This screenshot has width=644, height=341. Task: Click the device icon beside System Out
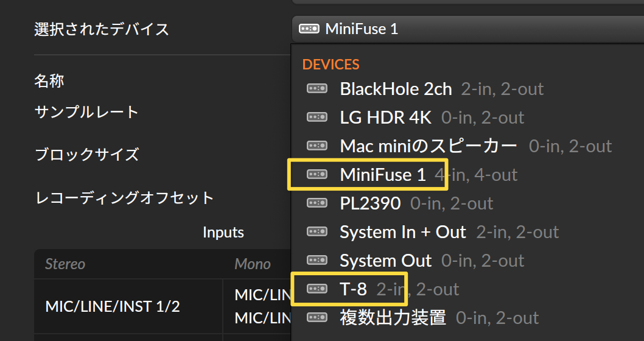click(x=317, y=261)
